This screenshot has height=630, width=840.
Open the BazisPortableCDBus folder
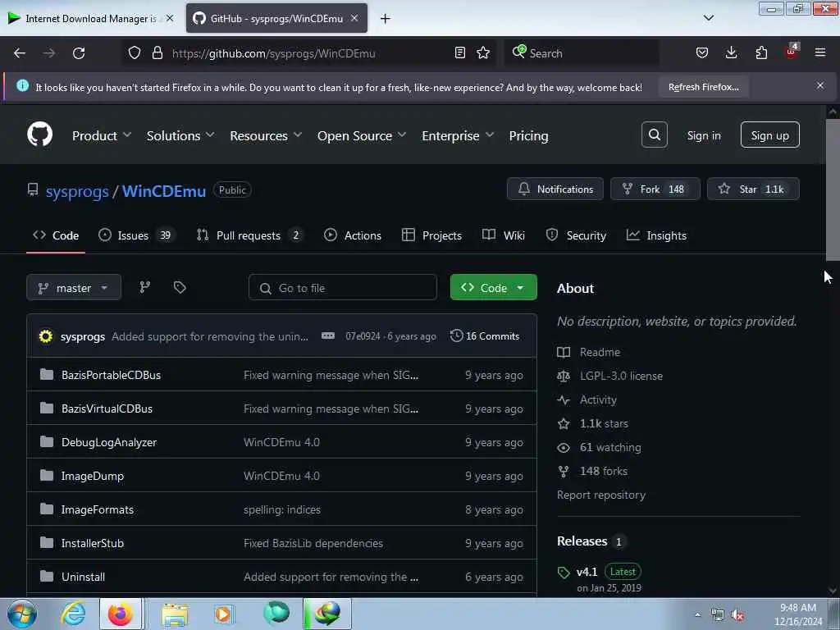pos(111,375)
